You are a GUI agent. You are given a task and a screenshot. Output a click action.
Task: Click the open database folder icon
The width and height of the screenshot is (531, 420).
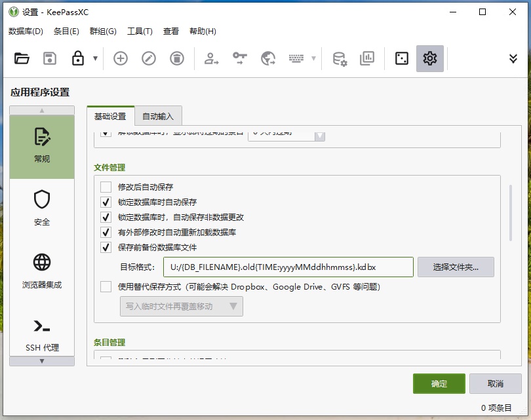[22, 58]
